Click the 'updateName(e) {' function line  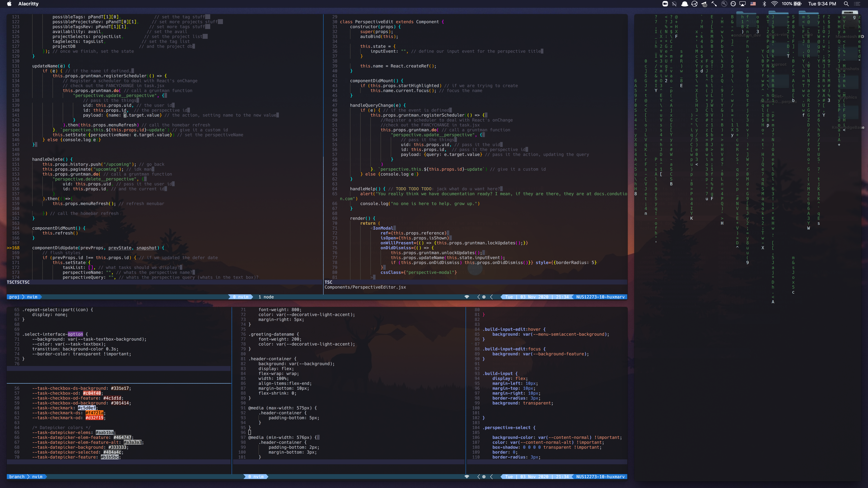[51, 66]
